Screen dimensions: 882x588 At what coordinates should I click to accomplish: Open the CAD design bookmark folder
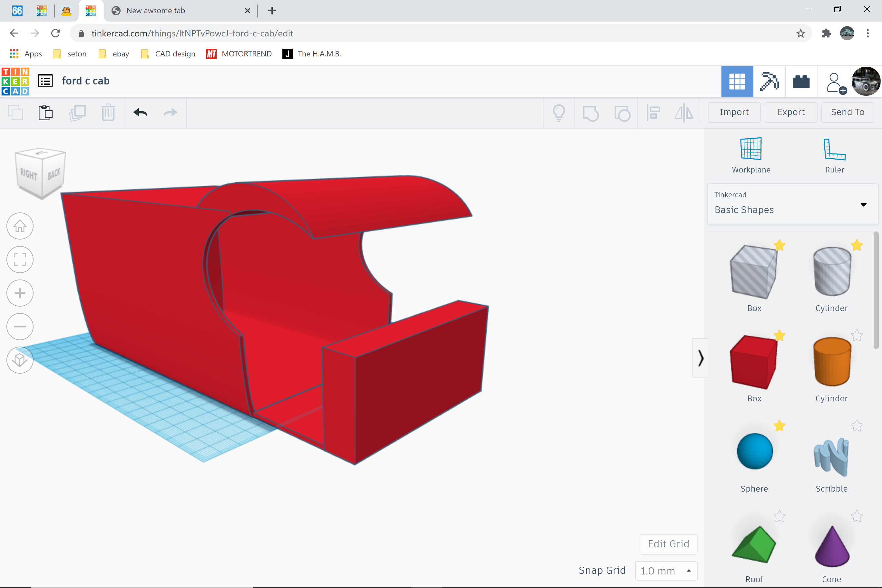pos(168,54)
